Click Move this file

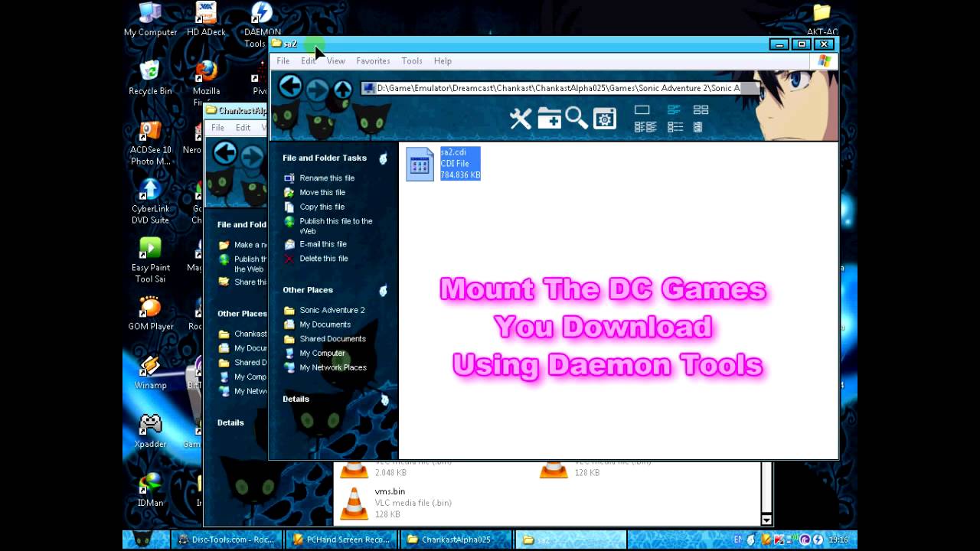[322, 193]
